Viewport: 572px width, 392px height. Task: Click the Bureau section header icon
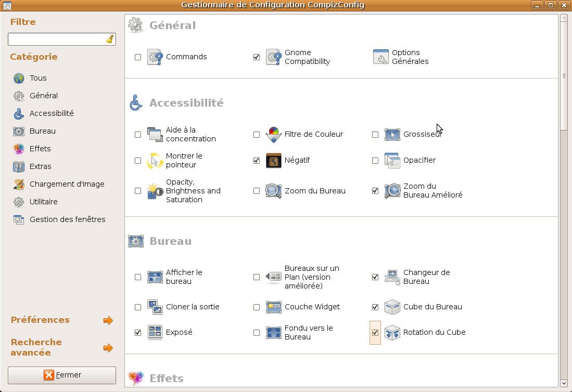[x=136, y=241]
